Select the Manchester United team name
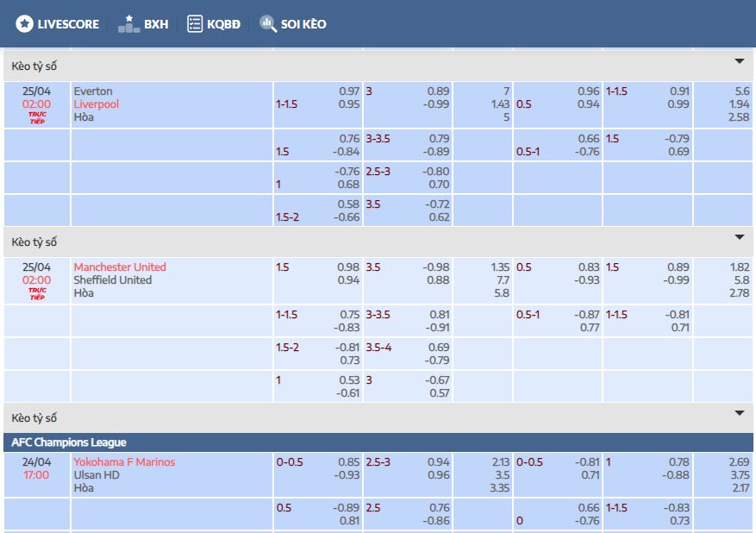This screenshot has width=756, height=533. 120,267
